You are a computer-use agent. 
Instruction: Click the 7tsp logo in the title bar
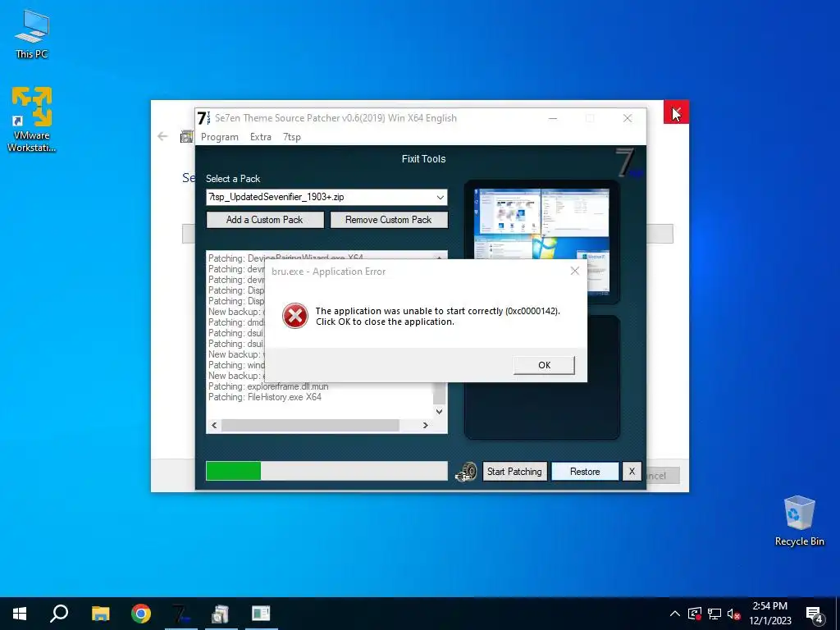tap(203, 118)
